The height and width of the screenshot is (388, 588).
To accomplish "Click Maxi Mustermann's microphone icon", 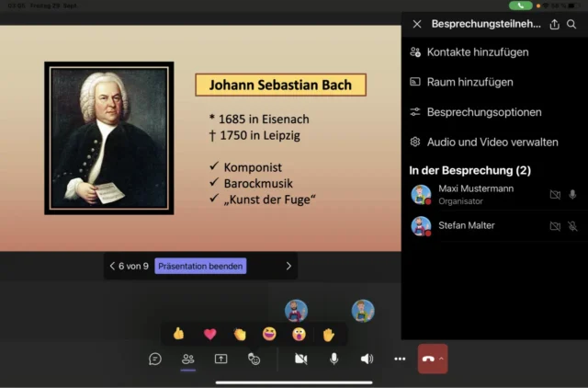I will [x=572, y=194].
